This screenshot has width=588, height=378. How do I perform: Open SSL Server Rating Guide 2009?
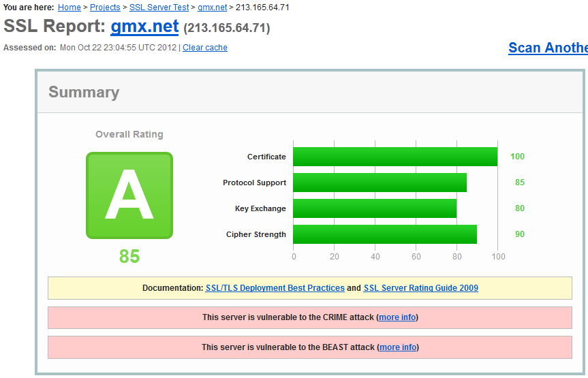tap(420, 288)
